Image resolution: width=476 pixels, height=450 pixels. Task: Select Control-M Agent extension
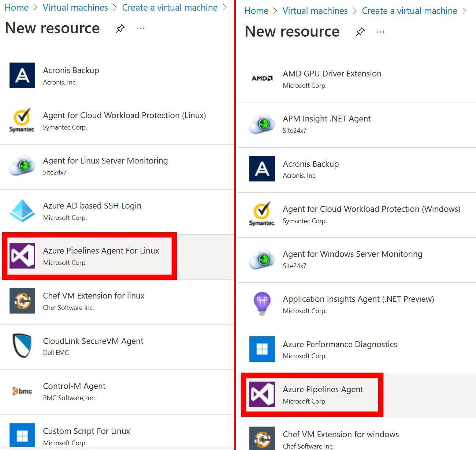[74, 386]
